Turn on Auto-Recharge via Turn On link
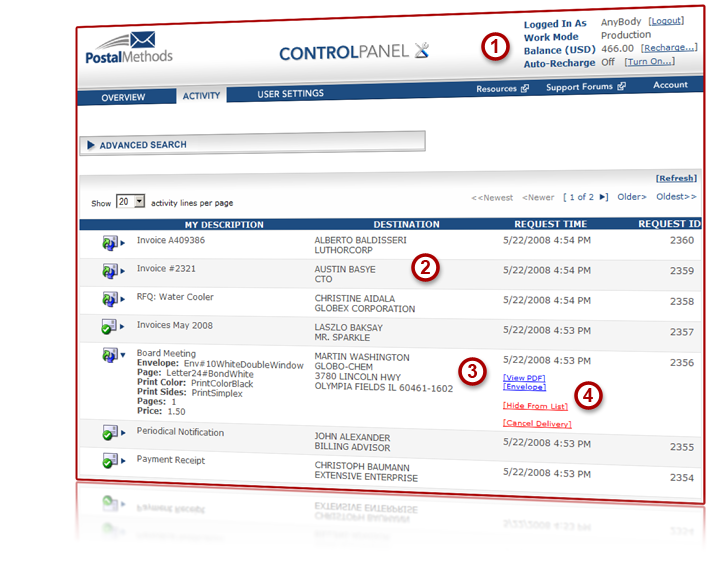 (x=650, y=62)
